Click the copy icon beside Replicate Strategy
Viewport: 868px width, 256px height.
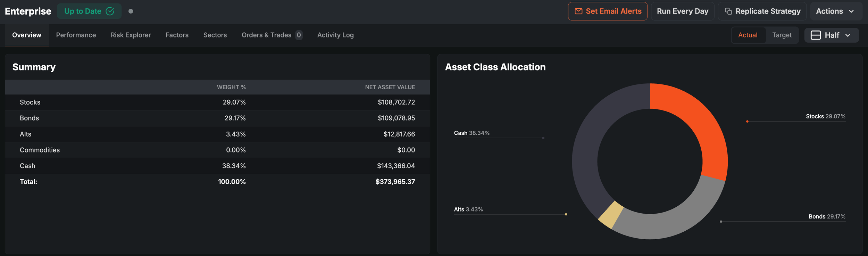point(728,11)
